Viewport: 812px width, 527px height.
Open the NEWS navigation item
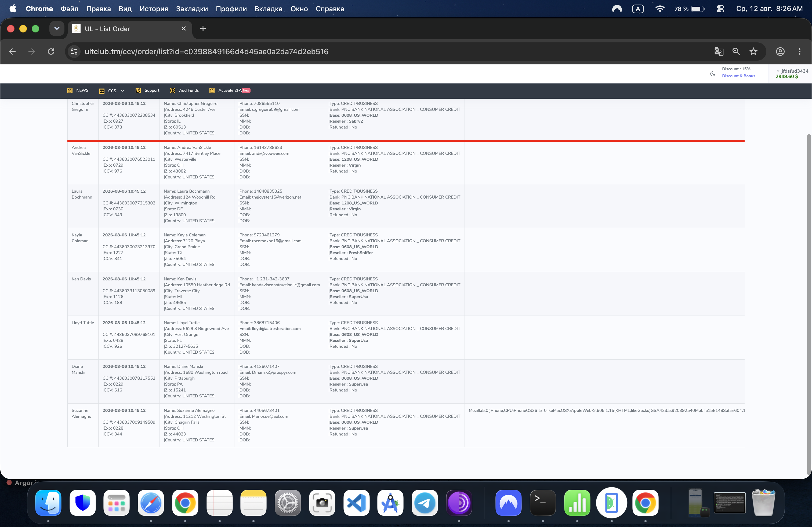tap(78, 90)
